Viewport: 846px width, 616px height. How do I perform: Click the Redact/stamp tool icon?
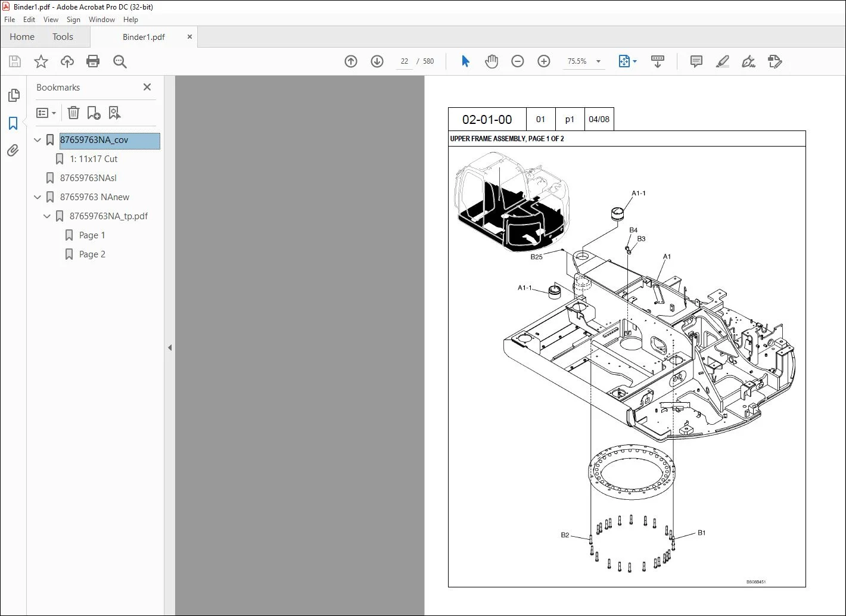(775, 61)
